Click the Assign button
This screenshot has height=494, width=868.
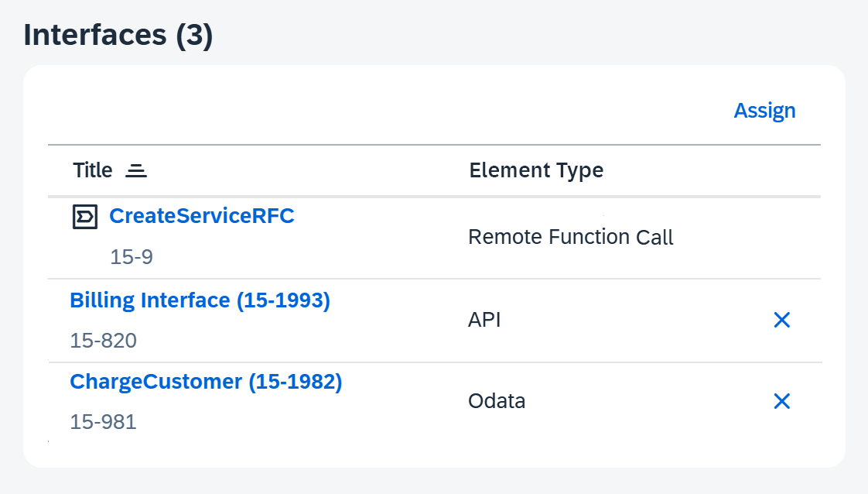tap(764, 111)
